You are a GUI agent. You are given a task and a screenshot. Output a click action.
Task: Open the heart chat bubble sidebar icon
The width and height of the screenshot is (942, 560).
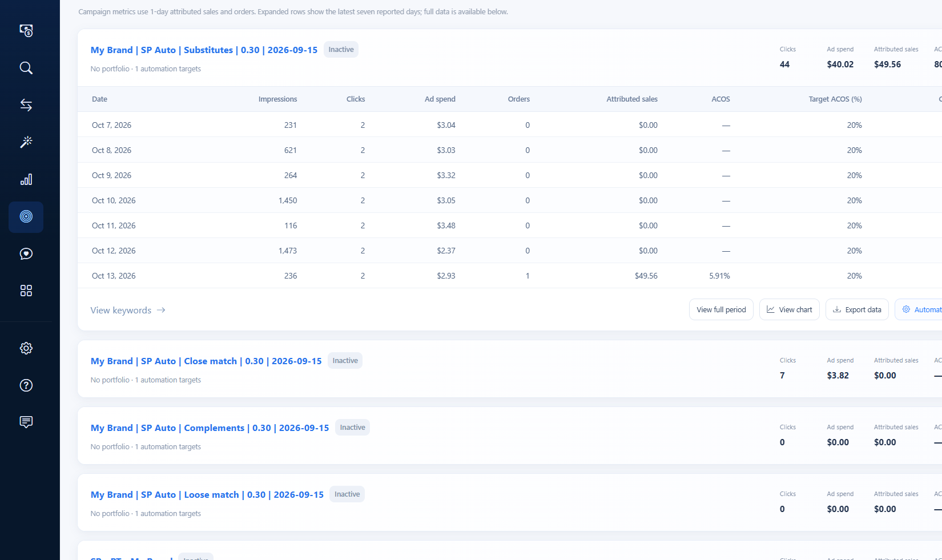(26, 254)
